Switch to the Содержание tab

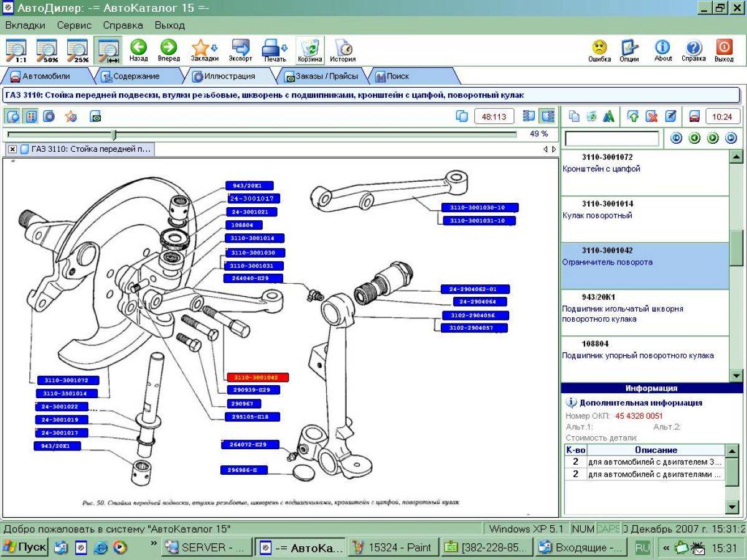136,77
